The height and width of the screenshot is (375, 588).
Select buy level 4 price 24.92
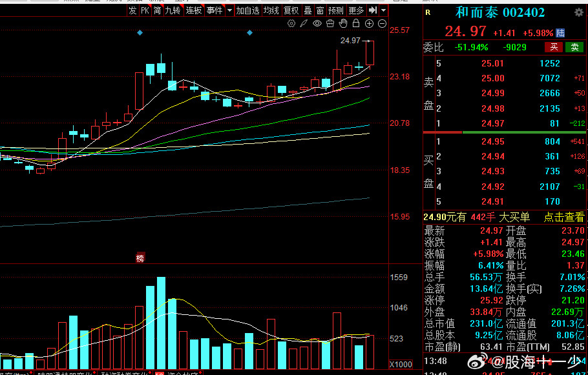point(492,187)
